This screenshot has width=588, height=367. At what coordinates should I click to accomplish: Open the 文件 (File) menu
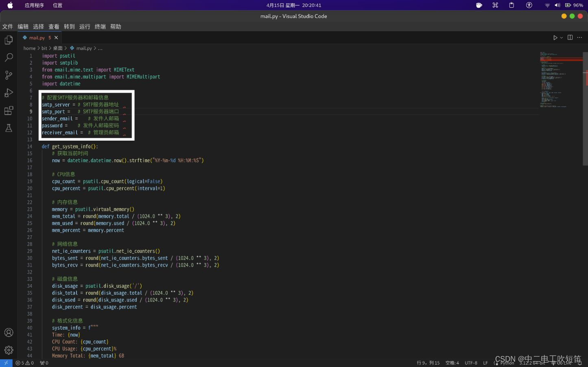[x=7, y=26]
